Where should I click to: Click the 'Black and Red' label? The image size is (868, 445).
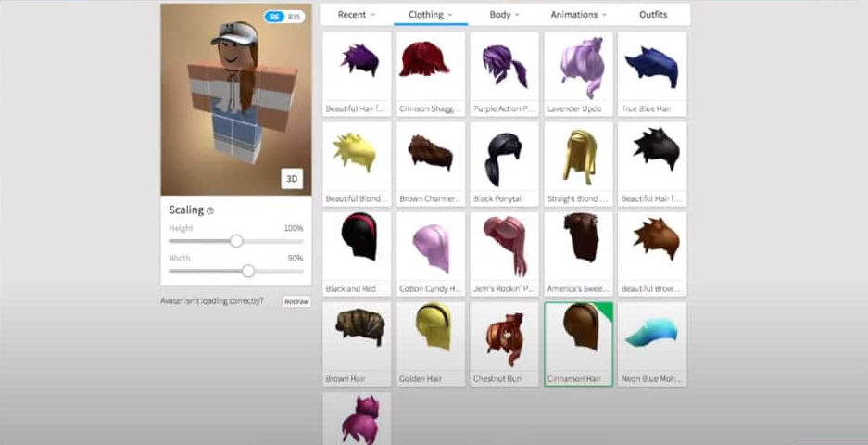[350, 288]
